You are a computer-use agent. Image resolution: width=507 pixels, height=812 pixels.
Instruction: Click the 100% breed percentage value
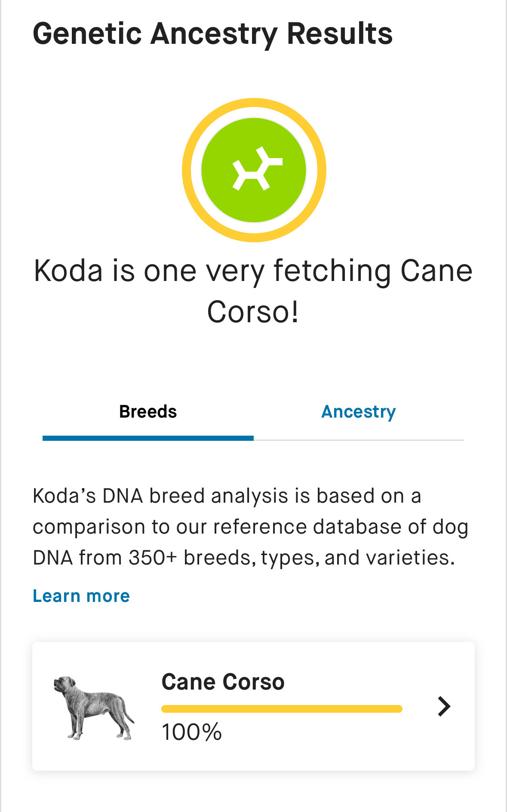point(192,732)
